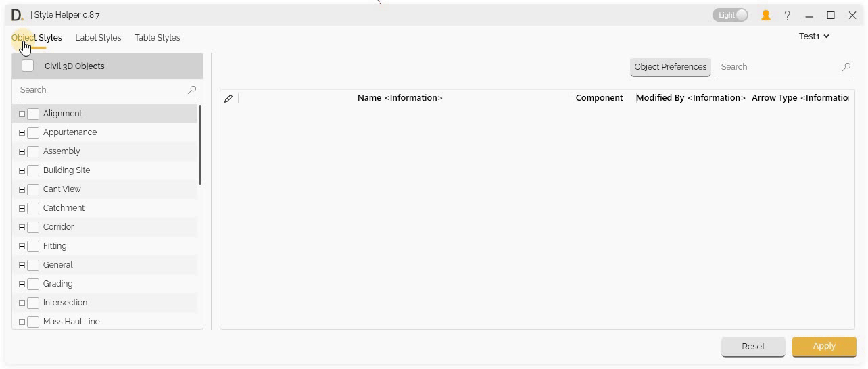
Task: Click the Reset button
Action: (x=753, y=346)
